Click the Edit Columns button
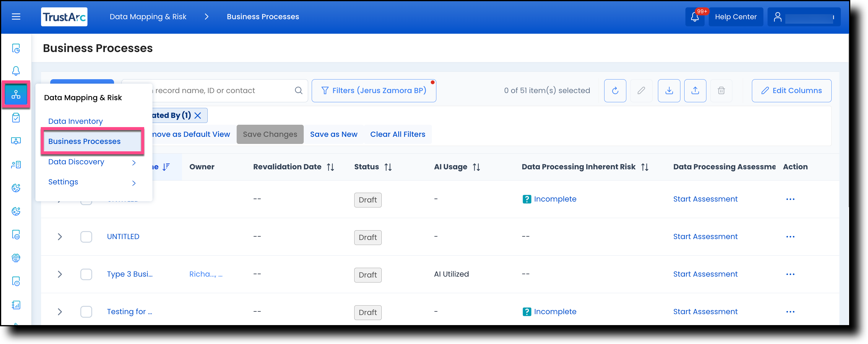Viewport: 868px width, 344px height. click(x=791, y=91)
